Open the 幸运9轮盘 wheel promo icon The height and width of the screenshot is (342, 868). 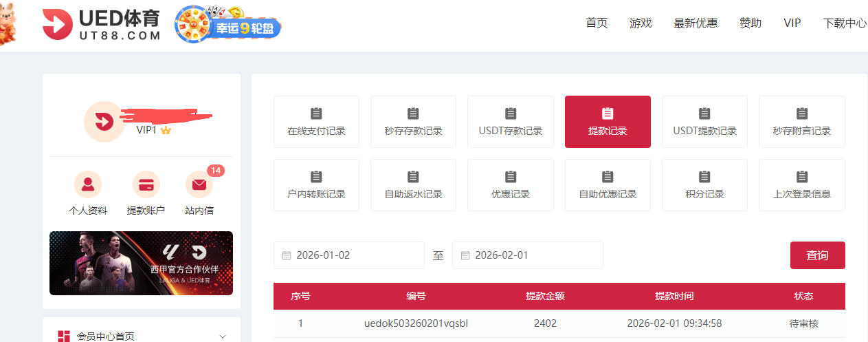click(x=228, y=25)
